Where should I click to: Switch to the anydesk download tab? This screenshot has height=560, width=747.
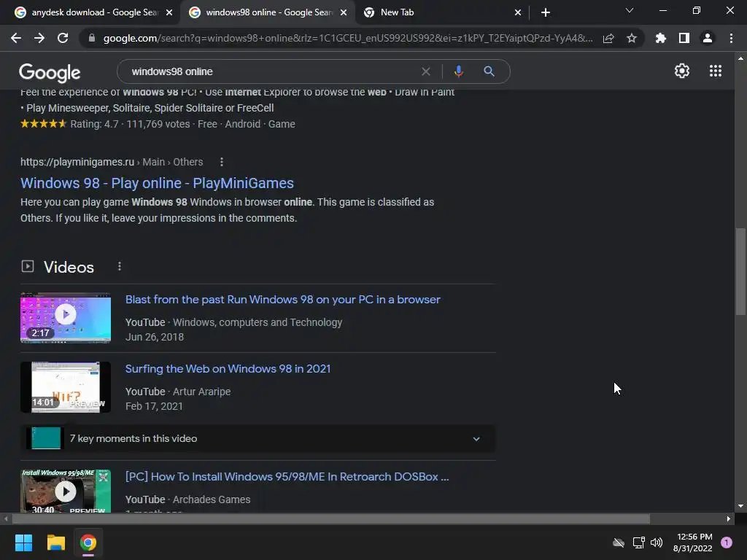94,12
